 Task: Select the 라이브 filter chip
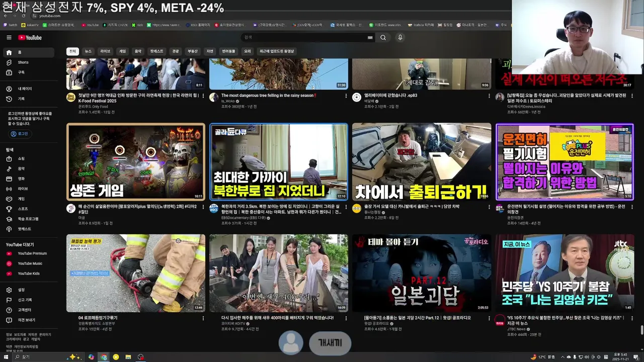tap(105, 51)
